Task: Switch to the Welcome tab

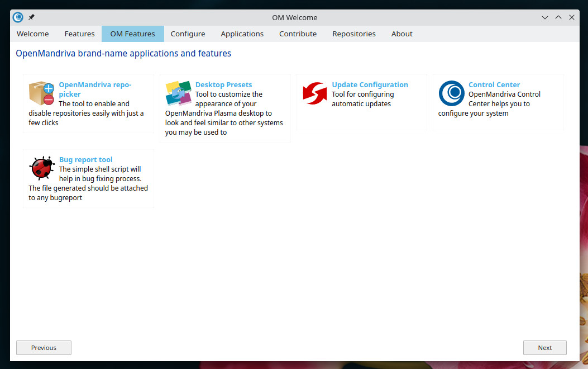Action: 32,34
